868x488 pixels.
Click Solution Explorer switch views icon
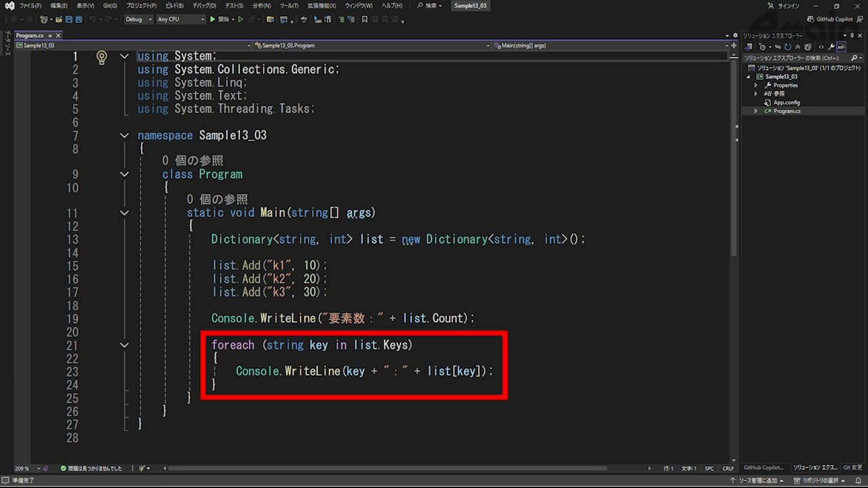coord(748,47)
